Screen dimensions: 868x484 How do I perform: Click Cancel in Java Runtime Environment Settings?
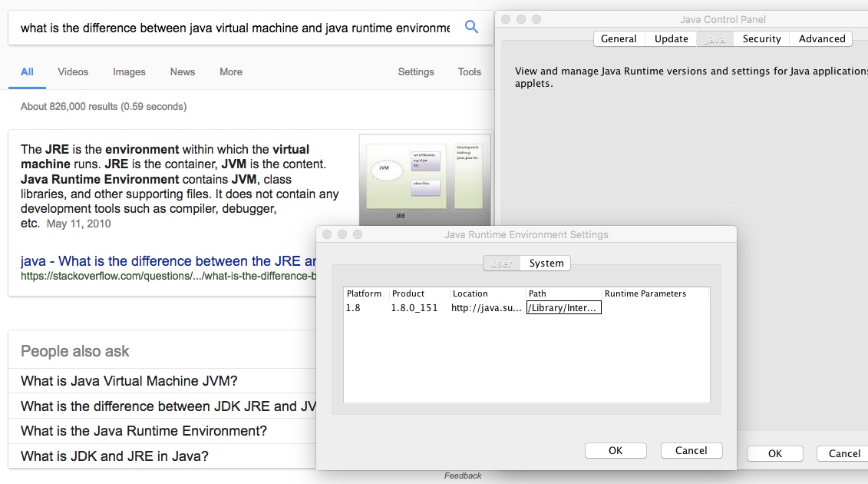coord(691,451)
